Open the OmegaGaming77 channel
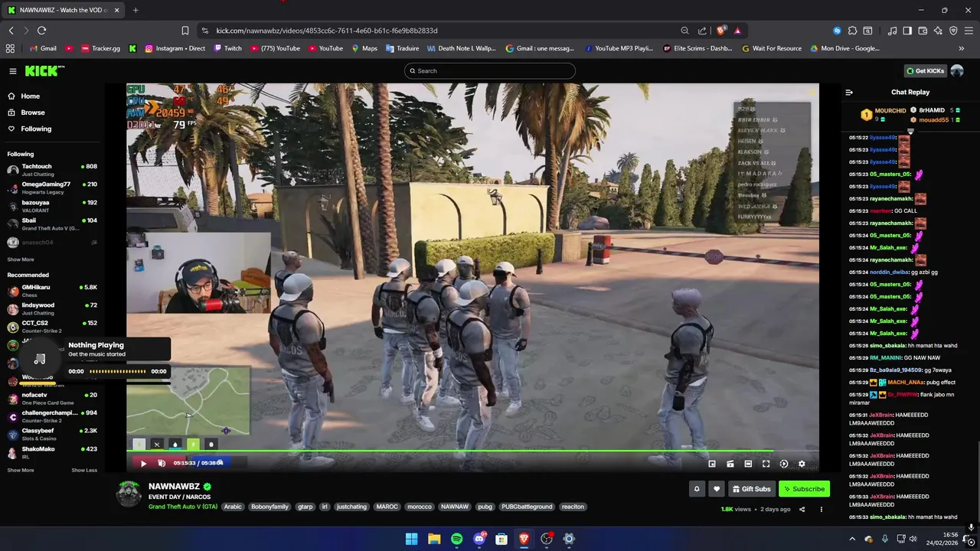 point(52,187)
